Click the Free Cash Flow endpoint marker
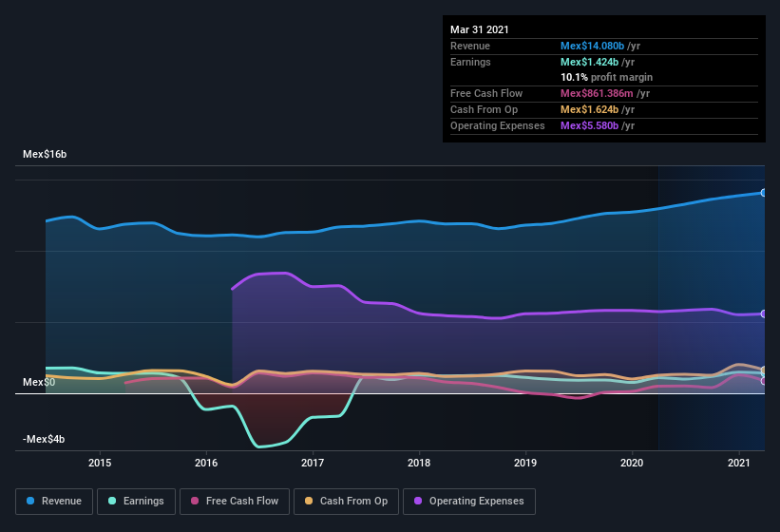 (x=764, y=381)
